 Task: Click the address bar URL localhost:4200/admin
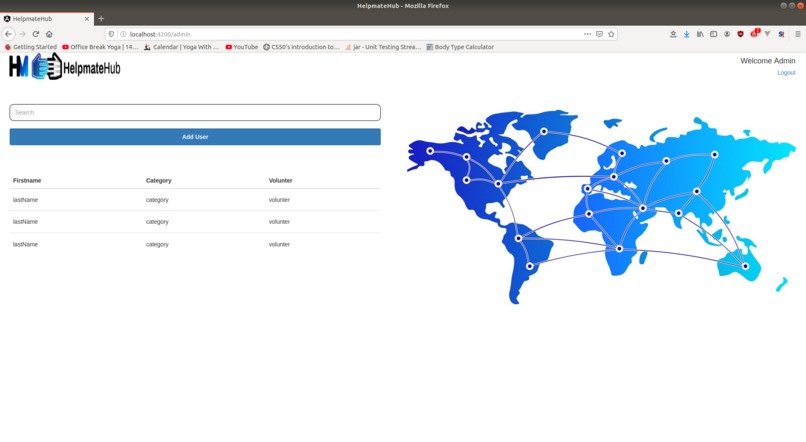pyautogui.click(x=160, y=34)
